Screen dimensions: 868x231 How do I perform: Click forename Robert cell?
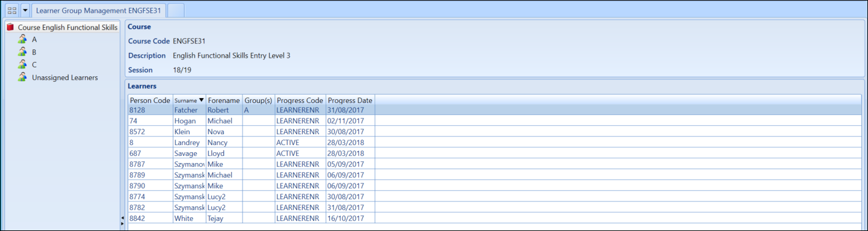pos(224,111)
